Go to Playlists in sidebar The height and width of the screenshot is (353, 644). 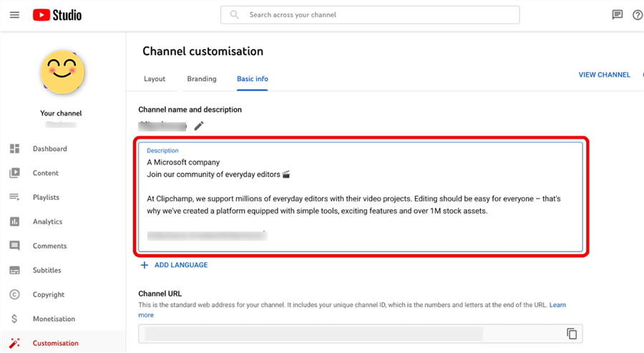click(x=46, y=197)
